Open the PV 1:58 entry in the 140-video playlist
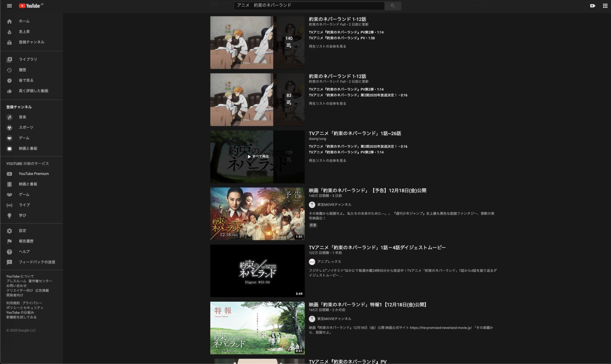This screenshot has width=611, height=364. point(341,38)
